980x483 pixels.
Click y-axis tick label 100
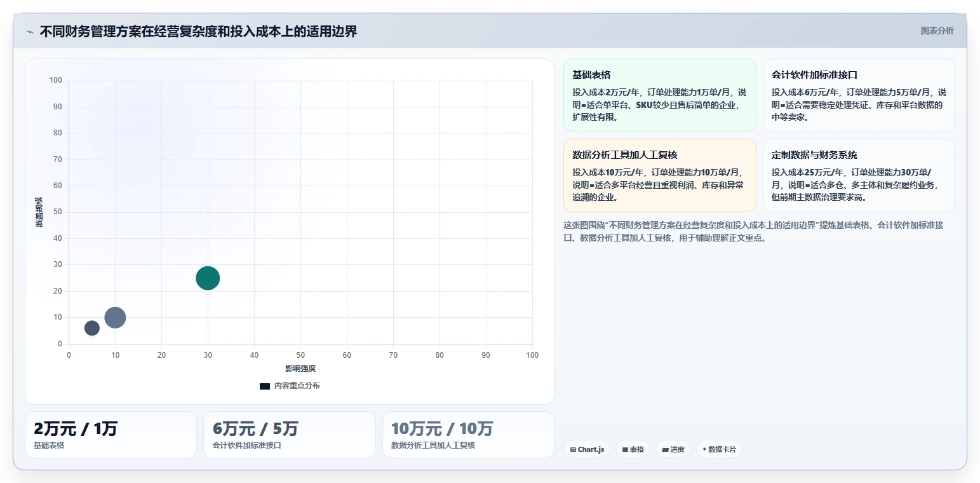tap(56, 80)
